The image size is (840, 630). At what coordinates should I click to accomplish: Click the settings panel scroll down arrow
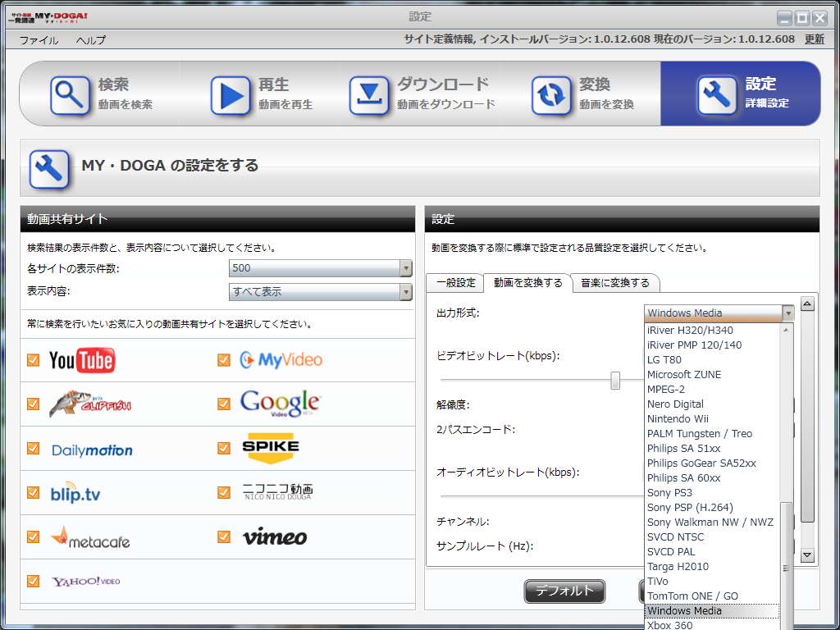tap(807, 555)
